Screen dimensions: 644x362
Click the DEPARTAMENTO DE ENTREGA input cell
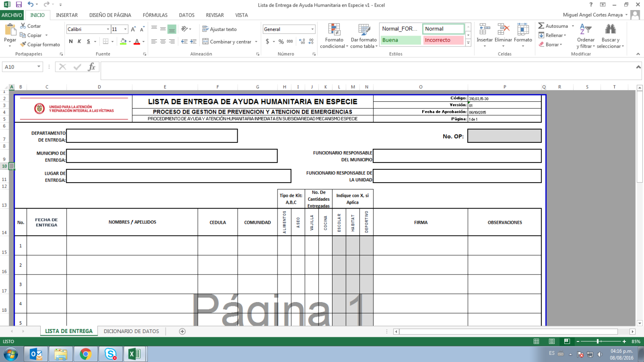point(152,136)
